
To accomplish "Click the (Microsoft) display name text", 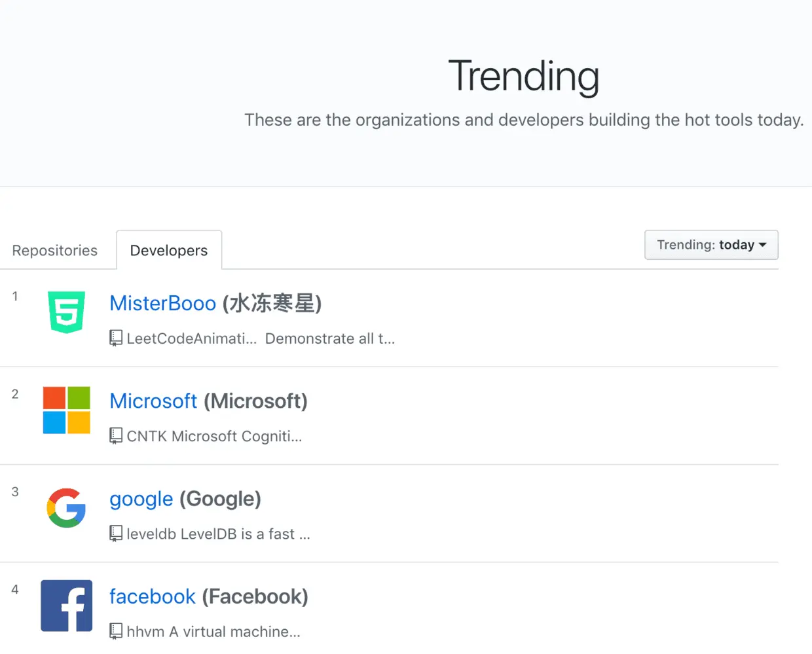I will click(x=255, y=401).
